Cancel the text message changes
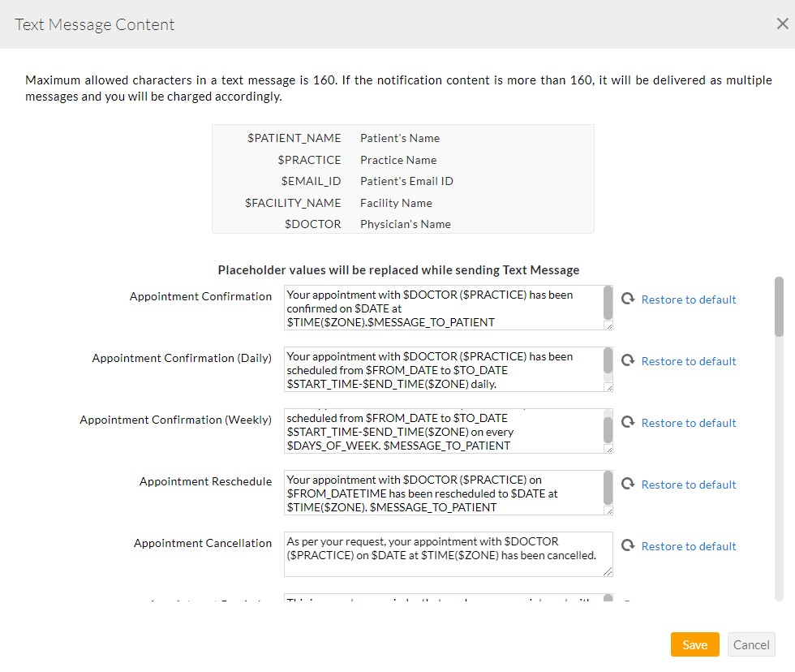The height and width of the screenshot is (672, 795). pos(751,644)
